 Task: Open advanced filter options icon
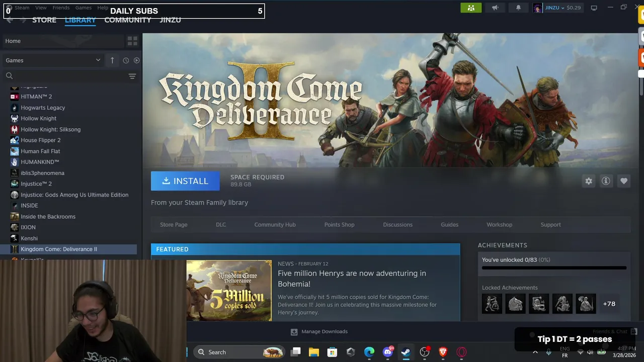132,76
